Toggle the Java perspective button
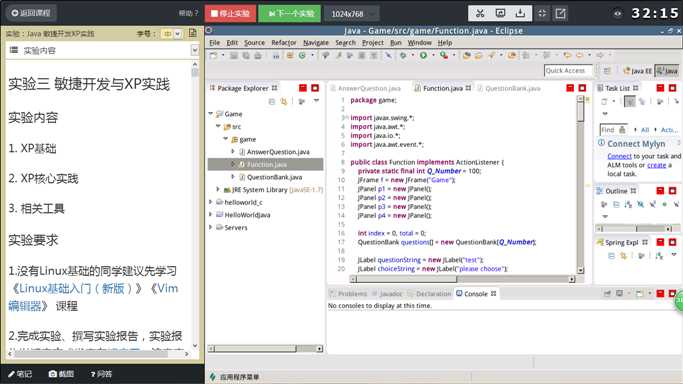The width and height of the screenshot is (683, 384). [667, 71]
